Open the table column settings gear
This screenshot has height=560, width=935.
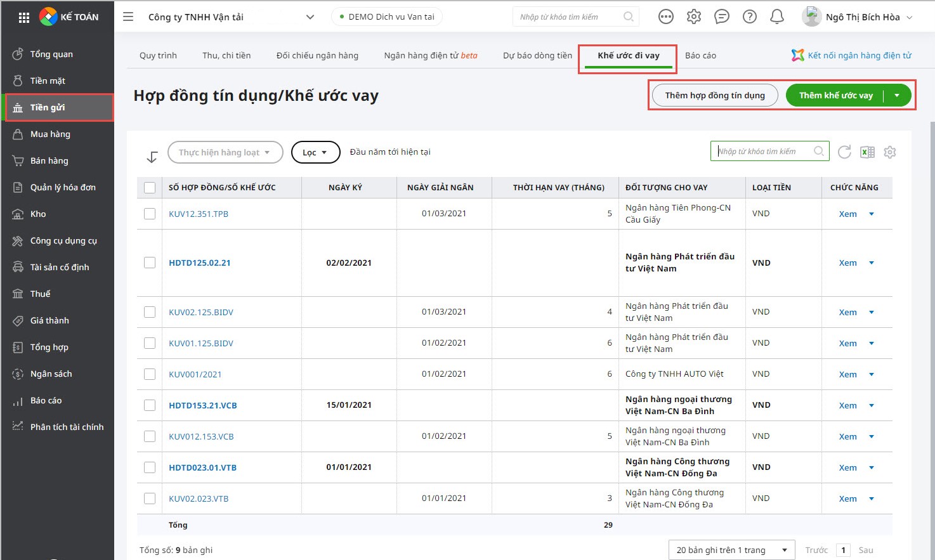tap(890, 152)
